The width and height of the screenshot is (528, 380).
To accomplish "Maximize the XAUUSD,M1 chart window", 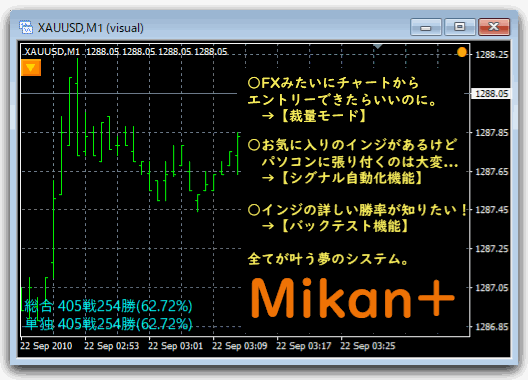I will point(460,27).
